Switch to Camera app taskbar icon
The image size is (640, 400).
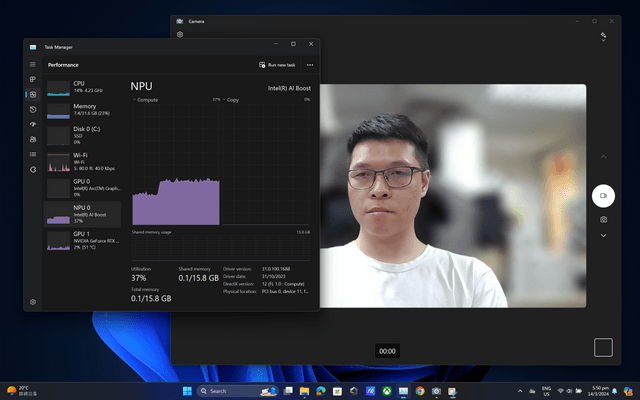(436, 391)
